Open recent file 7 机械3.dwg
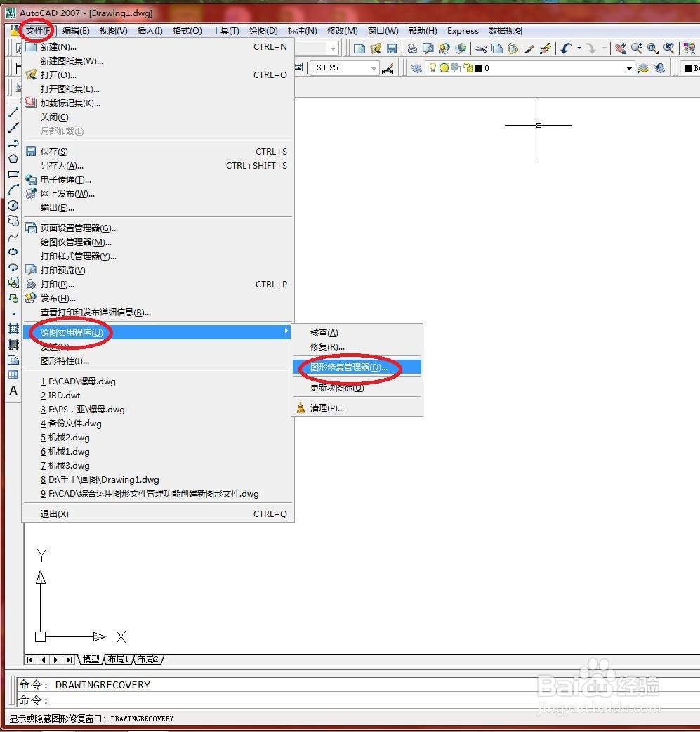The height and width of the screenshot is (732, 700). click(158, 466)
